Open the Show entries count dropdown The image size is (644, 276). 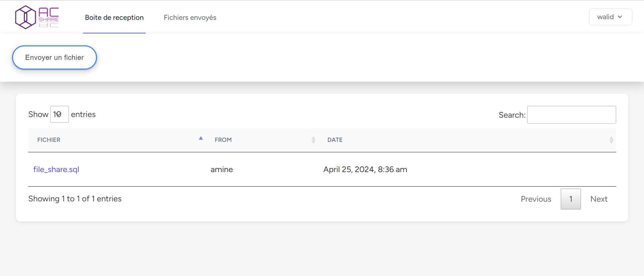point(59,114)
